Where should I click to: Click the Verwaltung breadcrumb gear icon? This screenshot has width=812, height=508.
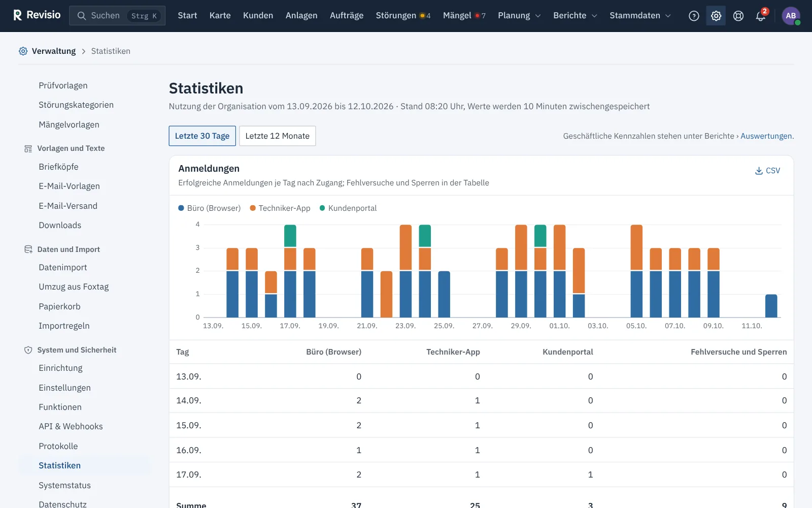pos(23,51)
